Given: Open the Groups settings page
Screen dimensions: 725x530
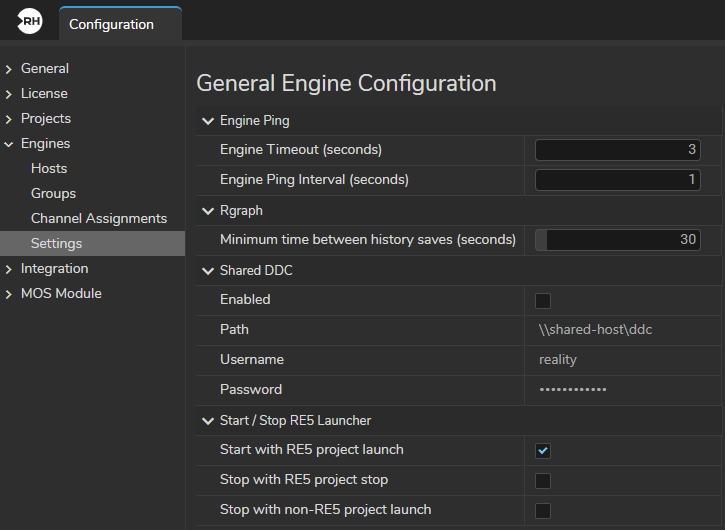Looking at the screenshot, I should coord(53,193).
